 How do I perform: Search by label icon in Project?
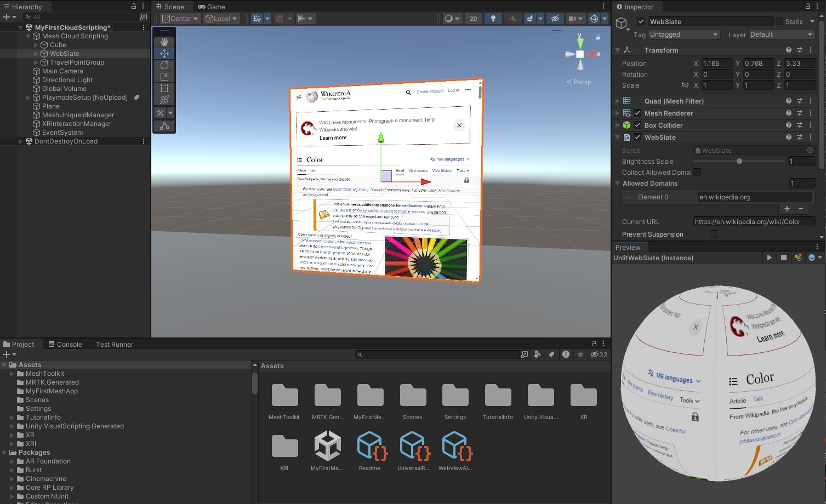[552, 354]
